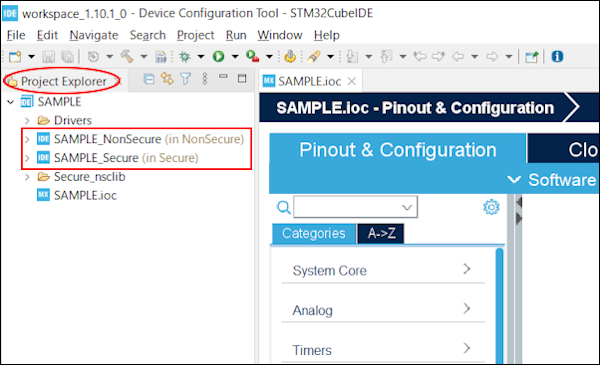
Task: Click the search magnifier icon
Action: coord(283,207)
